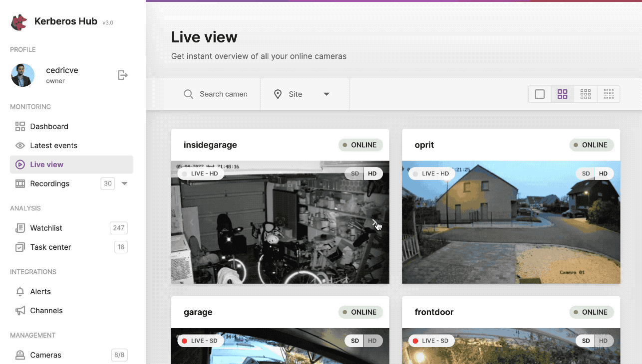Open the oprit camera live stream
The image size is (642, 364).
(x=511, y=222)
